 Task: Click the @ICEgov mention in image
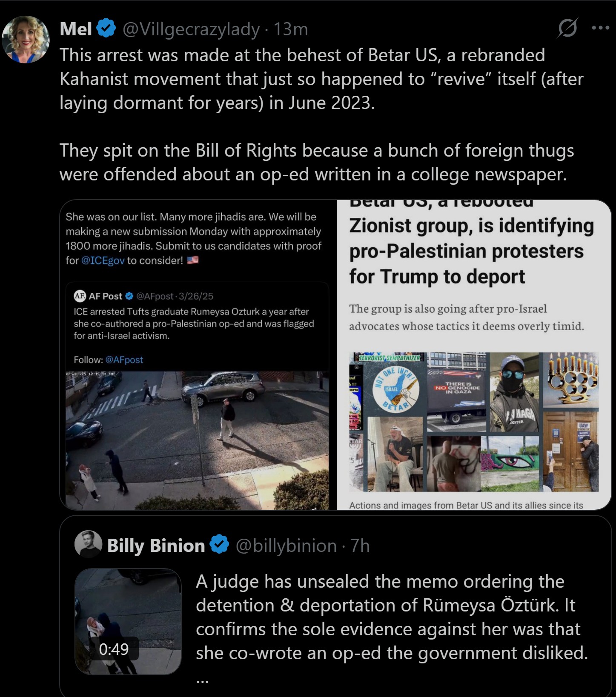(x=103, y=260)
